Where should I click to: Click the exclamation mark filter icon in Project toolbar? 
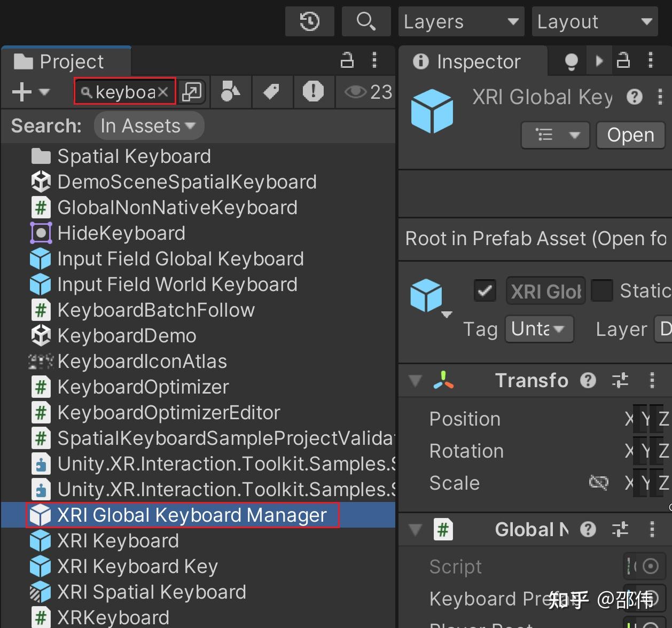click(314, 92)
